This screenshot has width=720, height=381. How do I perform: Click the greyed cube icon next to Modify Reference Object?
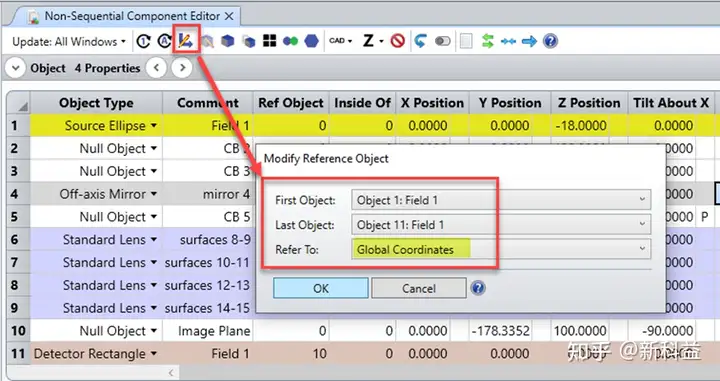click(x=208, y=42)
